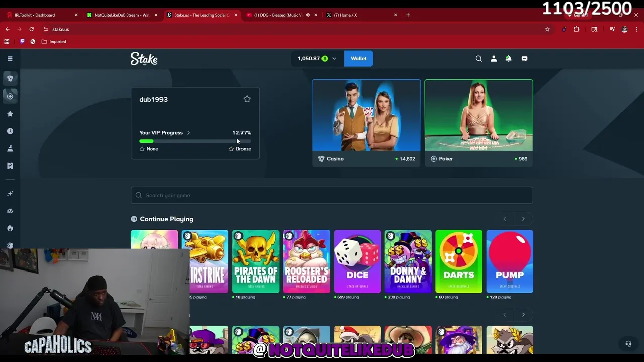Open the Slots 777 sidebar icon
The image size is (644, 362).
(x=10, y=211)
